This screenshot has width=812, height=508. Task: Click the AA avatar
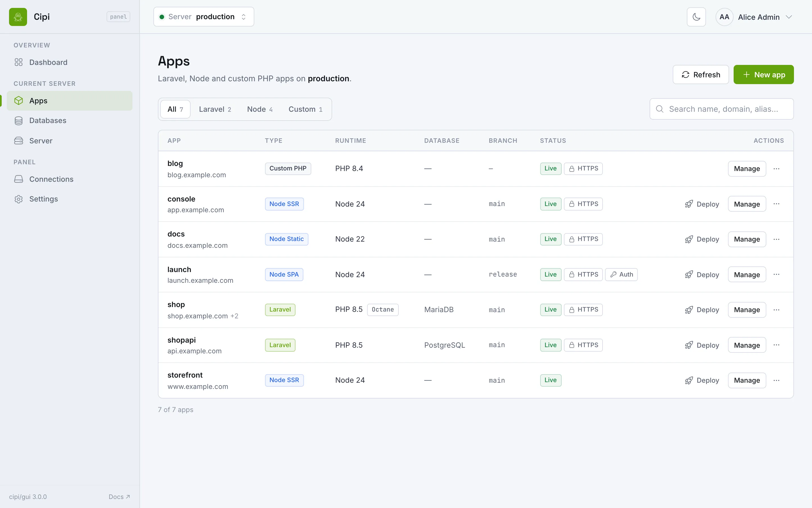(x=724, y=17)
